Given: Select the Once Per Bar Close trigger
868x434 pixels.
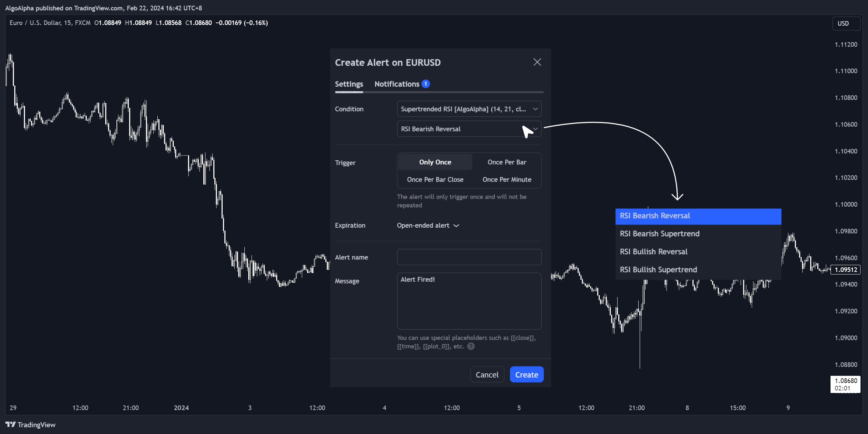Looking at the screenshot, I should click(x=435, y=180).
